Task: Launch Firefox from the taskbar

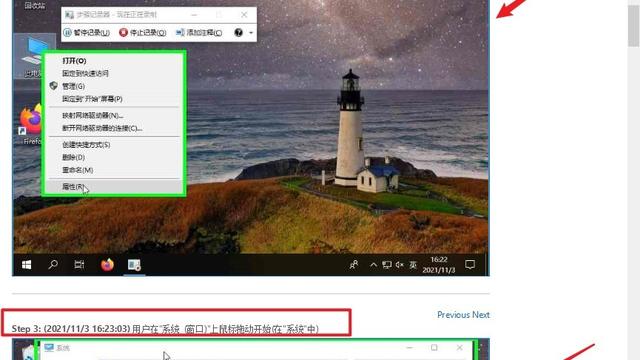Action: [107, 265]
